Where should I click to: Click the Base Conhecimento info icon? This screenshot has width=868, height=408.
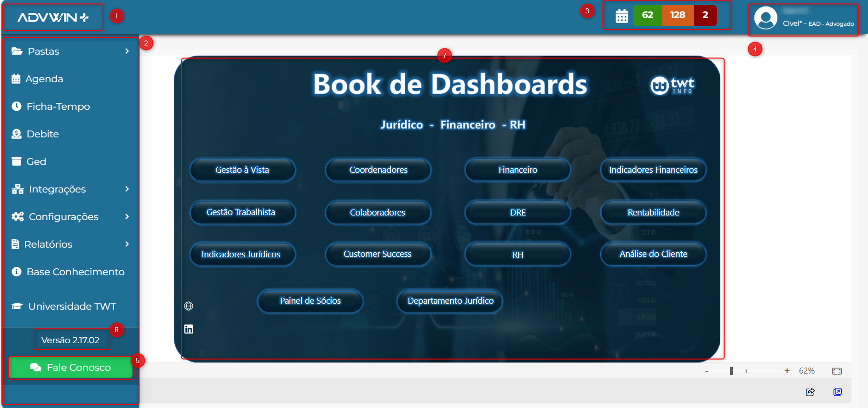pos(17,272)
